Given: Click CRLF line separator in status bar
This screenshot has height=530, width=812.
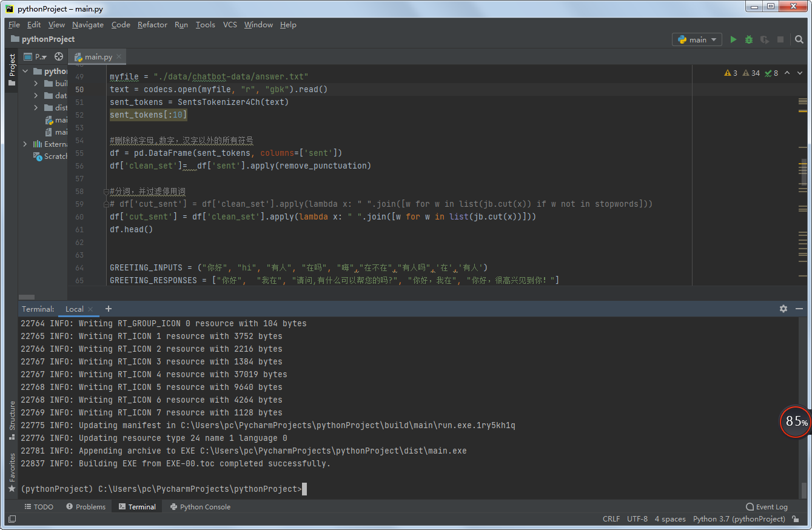Looking at the screenshot, I should pos(611,519).
